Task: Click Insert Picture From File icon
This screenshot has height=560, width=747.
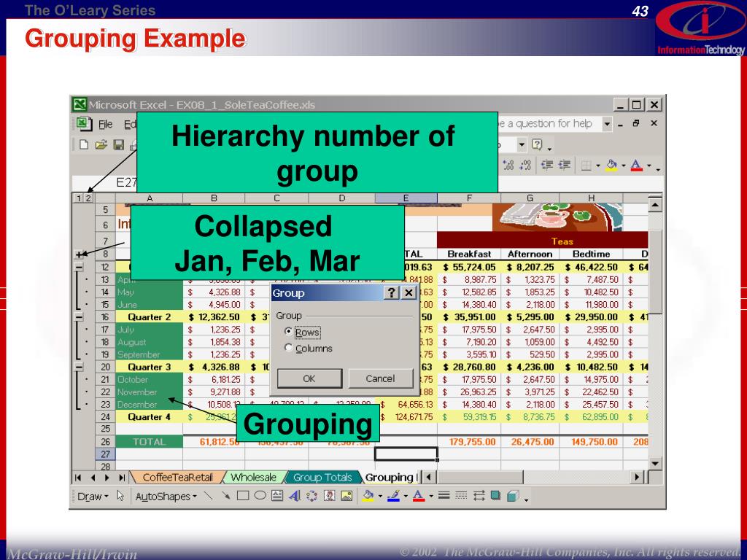Action: (347, 496)
